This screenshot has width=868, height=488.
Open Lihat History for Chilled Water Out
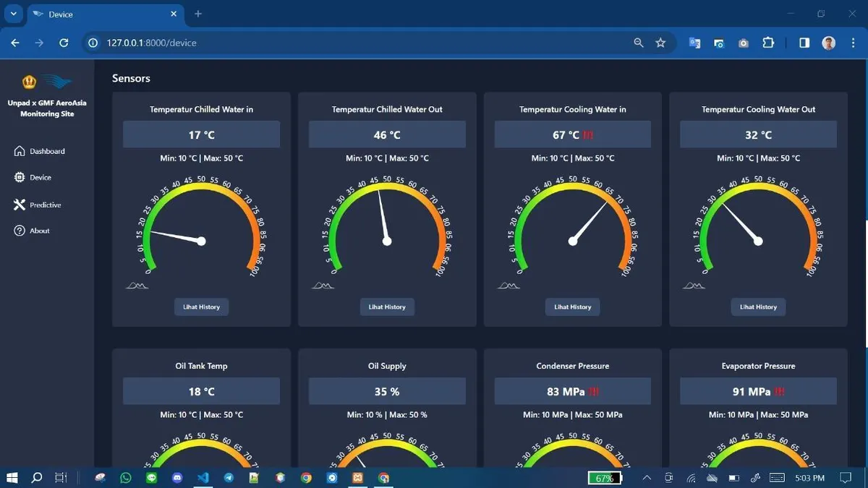[x=387, y=307]
